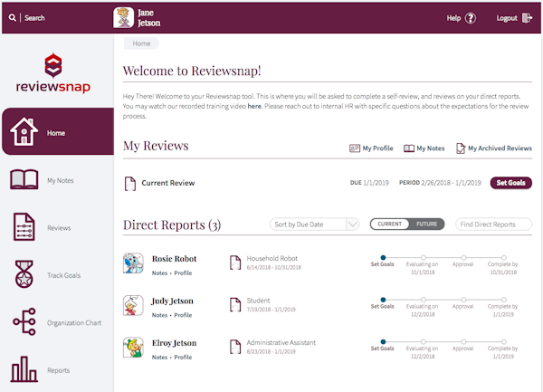Viewport: 543px width, 392px height.
Task: Click Rosie Robot's Evaluating on progress dot
Action: coord(424,257)
